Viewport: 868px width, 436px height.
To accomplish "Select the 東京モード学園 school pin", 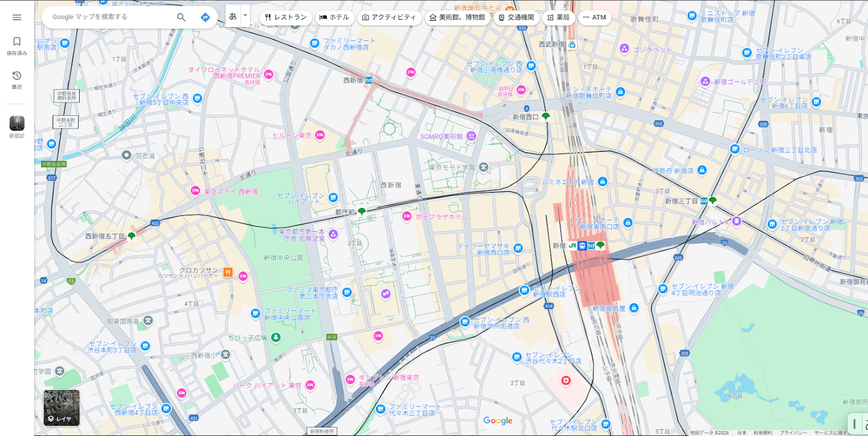I will pyautogui.click(x=484, y=167).
